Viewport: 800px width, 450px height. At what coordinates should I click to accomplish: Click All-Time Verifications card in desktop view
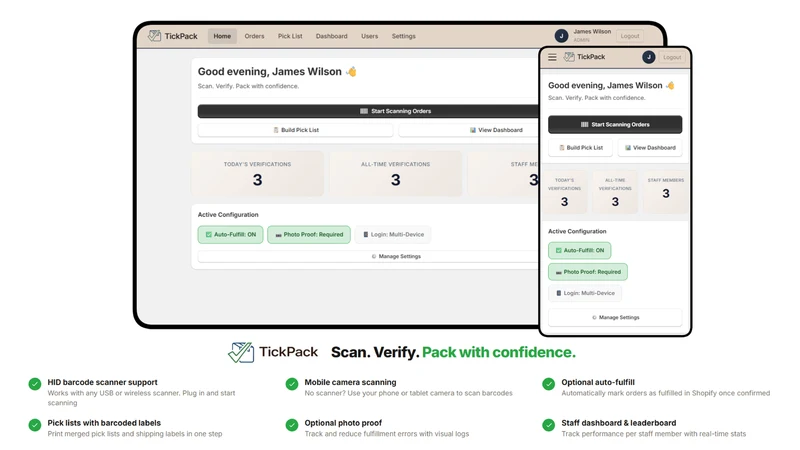(395, 173)
